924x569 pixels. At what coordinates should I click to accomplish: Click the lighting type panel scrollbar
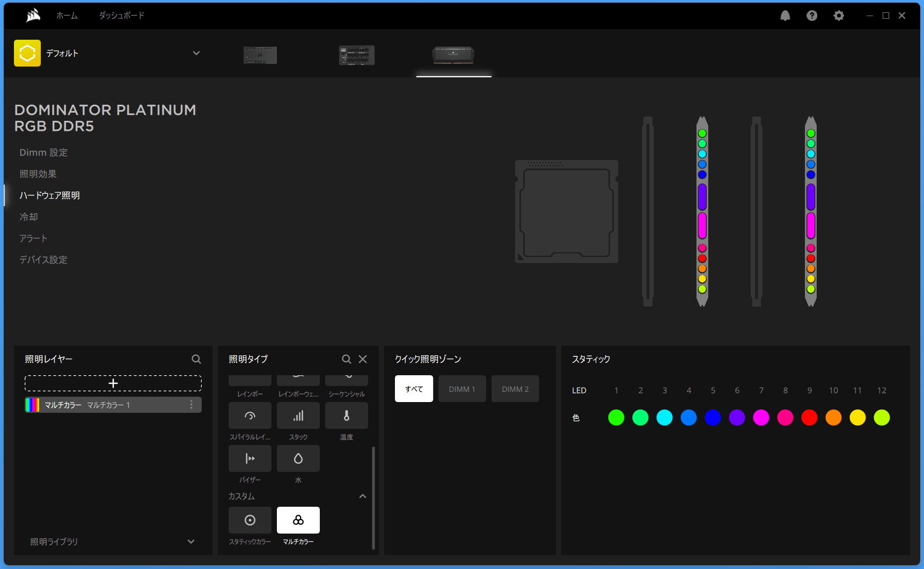pyautogui.click(x=373, y=498)
